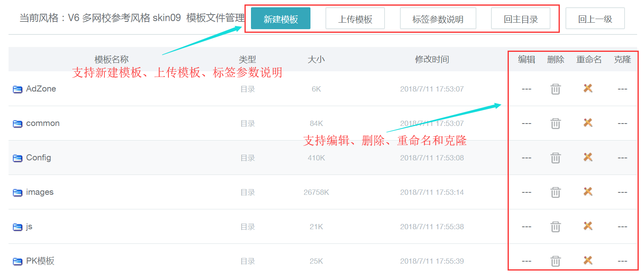
Task: Go back via 回主目录 button
Action: click(521, 19)
